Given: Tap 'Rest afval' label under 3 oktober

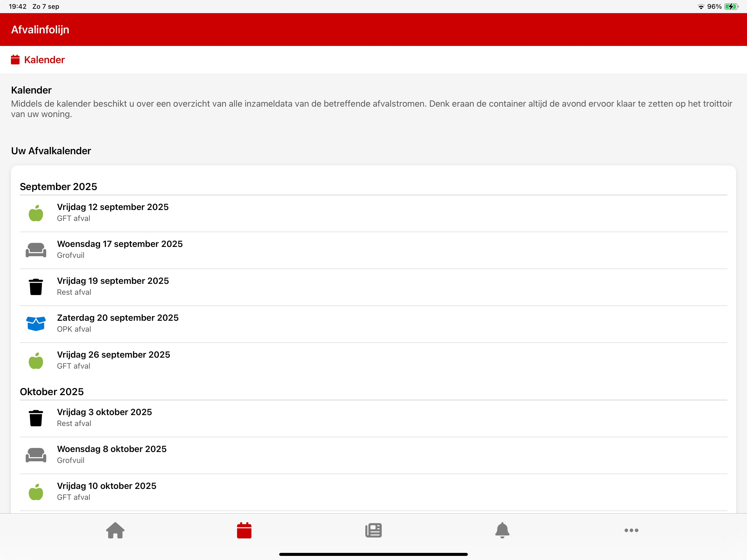Looking at the screenshot, I should tap(74, 424).
